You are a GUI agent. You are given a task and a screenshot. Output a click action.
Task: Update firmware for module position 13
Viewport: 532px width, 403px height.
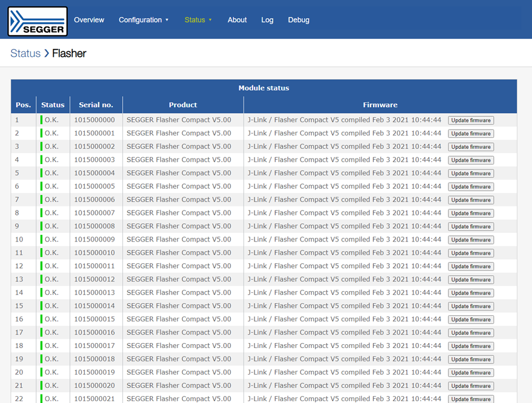tap(470, 280)
